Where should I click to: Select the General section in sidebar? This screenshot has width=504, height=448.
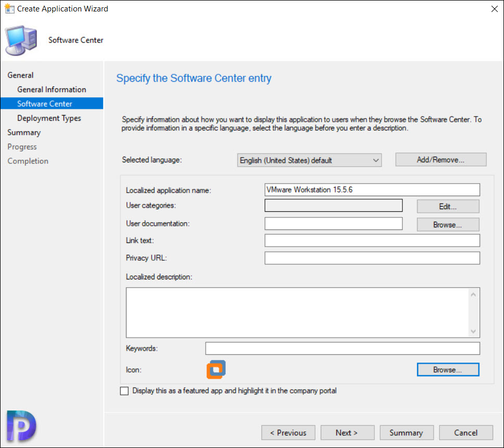20,75
